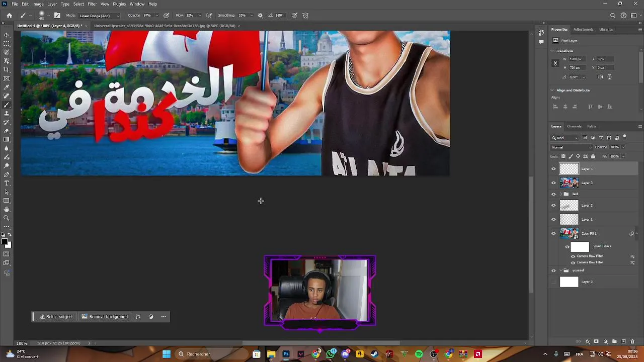Click the search icon at top right
644x362 pixels.
612,15
